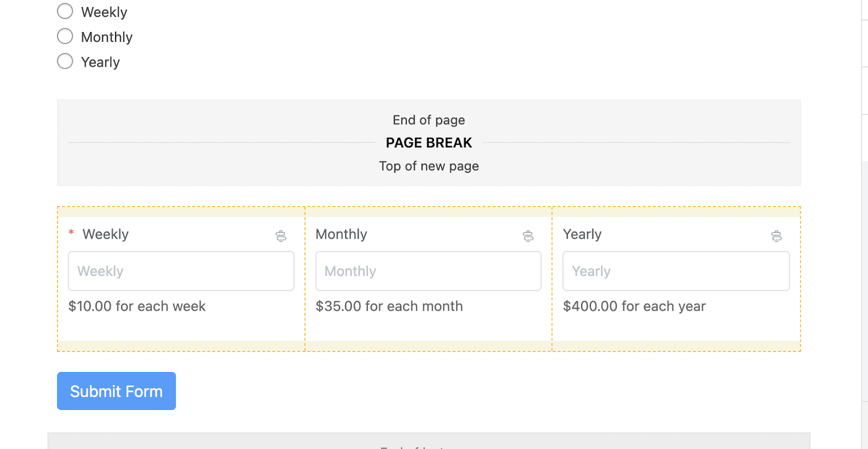Click the Weekly field's conditional logic icon
This screenshot has width=868, height=449.
(x=281, y=236)
